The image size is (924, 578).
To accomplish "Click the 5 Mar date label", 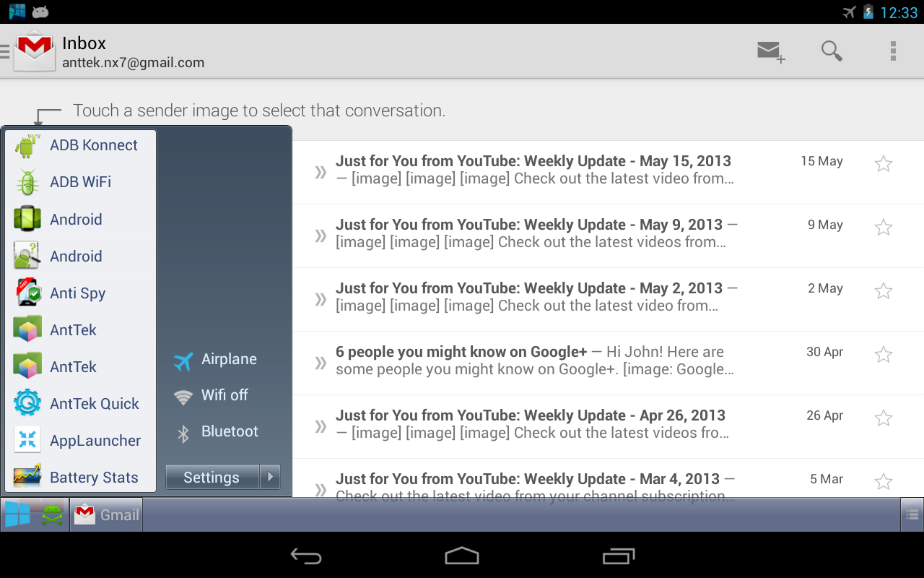I will click(827, 479).
